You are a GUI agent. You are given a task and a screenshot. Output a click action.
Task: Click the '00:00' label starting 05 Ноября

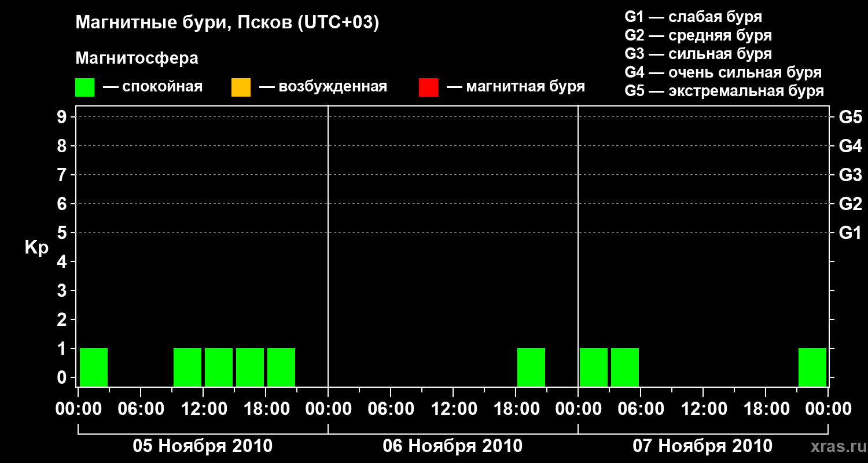point(79,409)
